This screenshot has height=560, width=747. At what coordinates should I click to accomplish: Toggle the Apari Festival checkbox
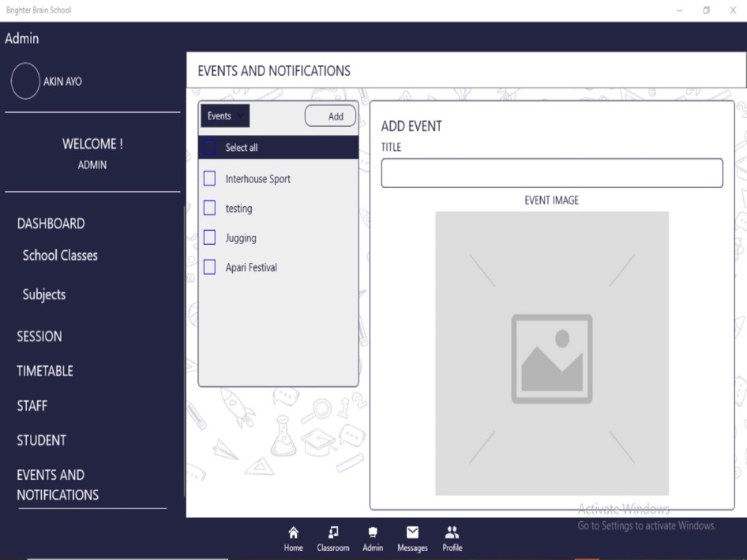[x=210, y=267]
